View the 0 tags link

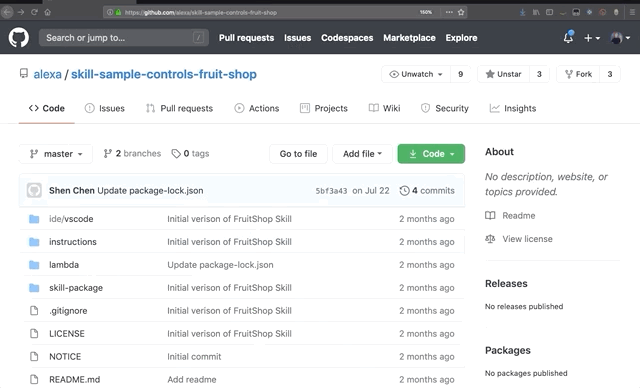click(x=190, y=154)
